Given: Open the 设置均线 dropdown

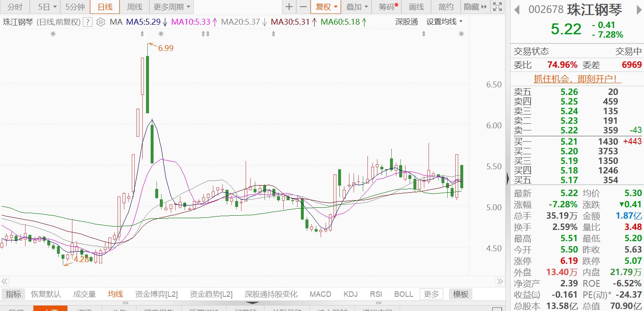Looking at the screenshot, I should click(x=444, y=22).
